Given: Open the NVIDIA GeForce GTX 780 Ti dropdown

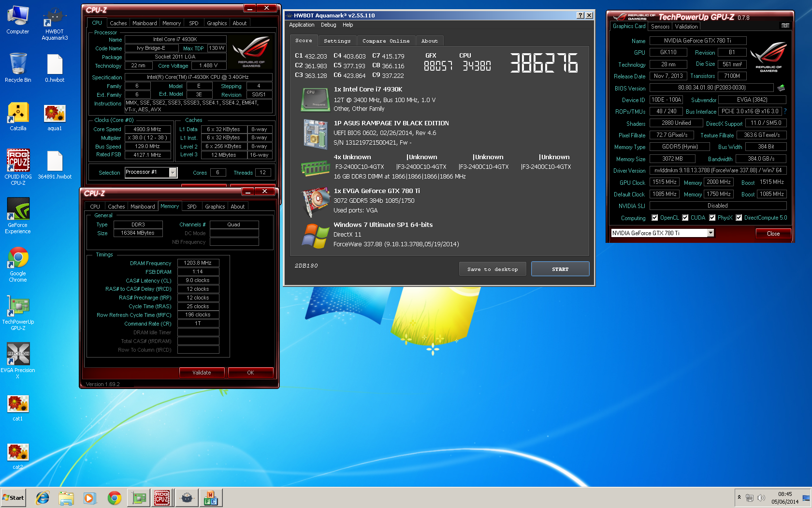Looking at the screenshot, I should point(710,233).
